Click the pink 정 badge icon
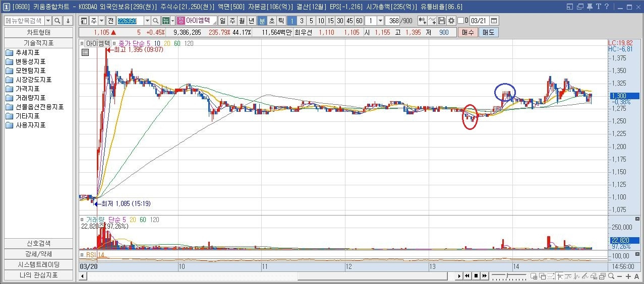 coord(181,21)
